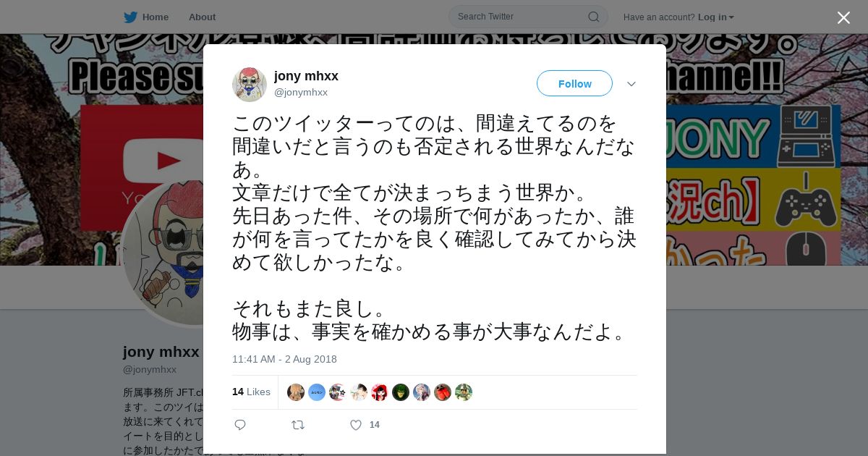Open the last liker avatar in row
Screen dimensions: 868x456
(464, 392)
